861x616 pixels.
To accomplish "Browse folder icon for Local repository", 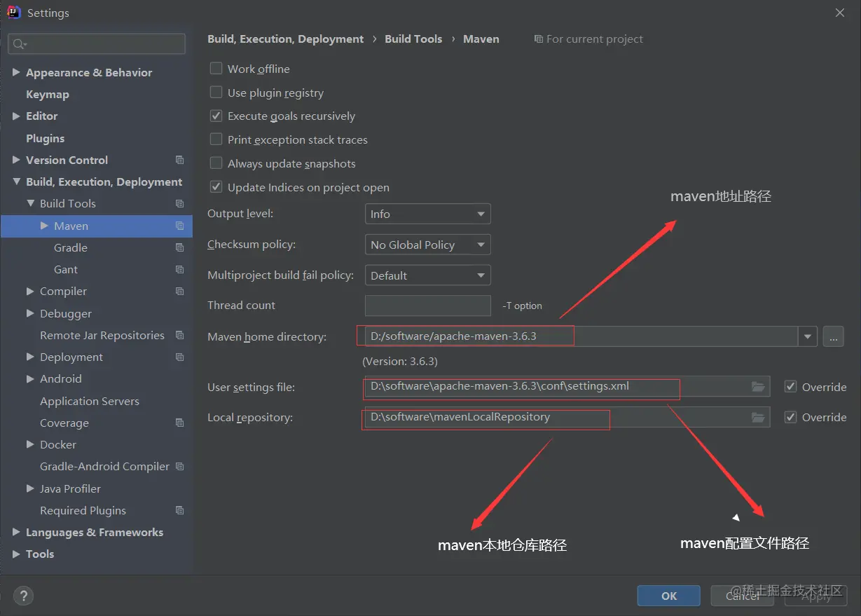I will tap(758, 417).
